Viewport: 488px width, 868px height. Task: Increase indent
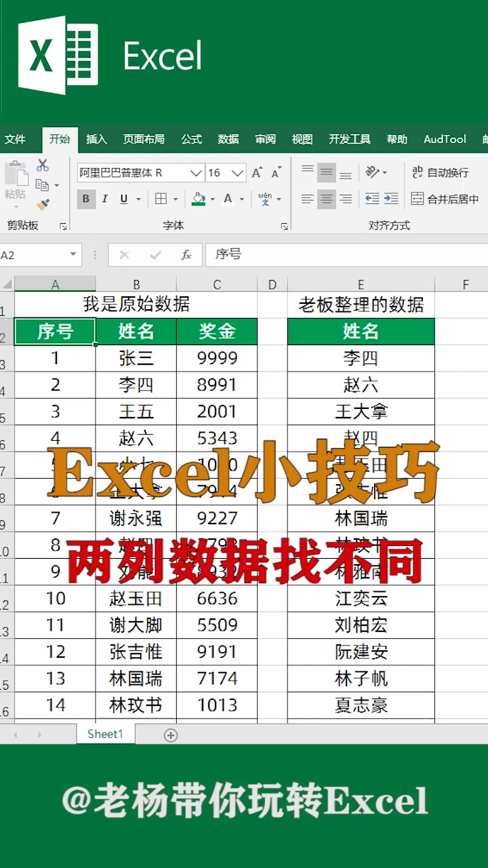click(x=391, y=199)
